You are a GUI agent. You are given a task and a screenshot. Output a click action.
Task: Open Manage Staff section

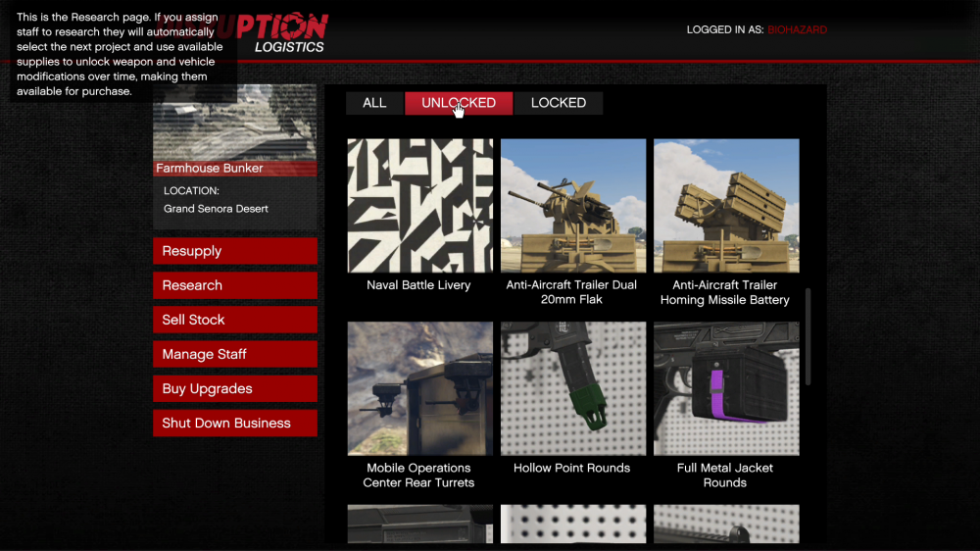[x=235, y=354]
